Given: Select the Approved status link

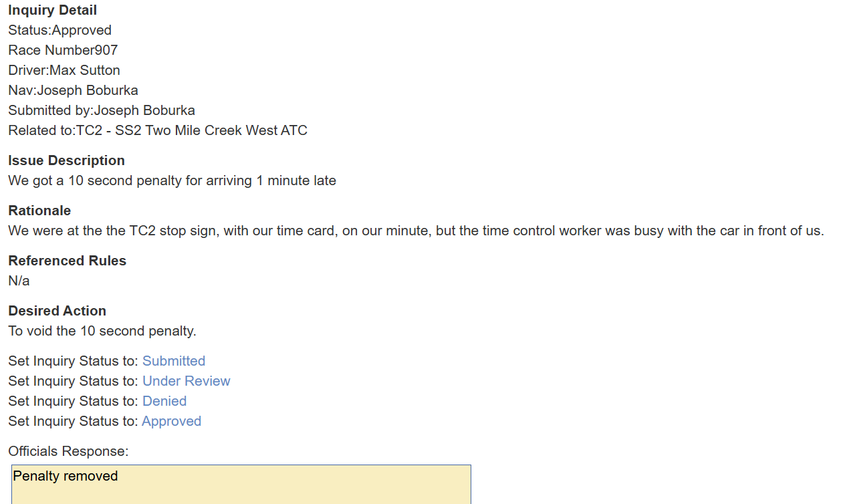Looking at the screenshot, I should [x=171, y=421].
